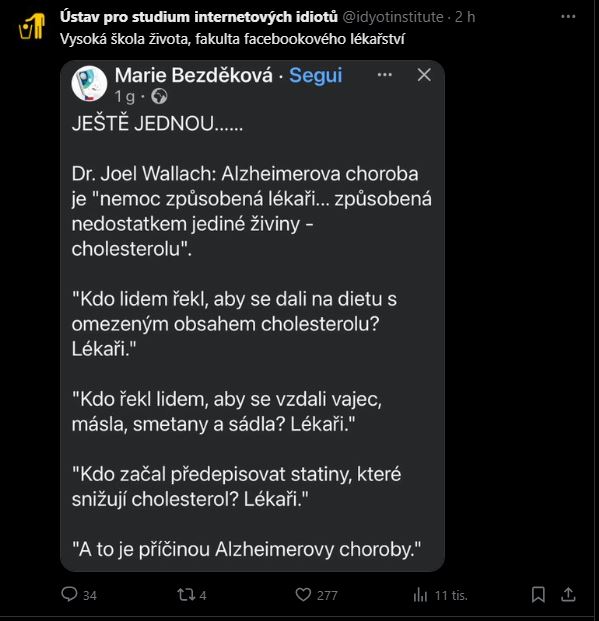Share the tweet with upload icon
The image size is (599, 621).
click(x=568, y=594)
